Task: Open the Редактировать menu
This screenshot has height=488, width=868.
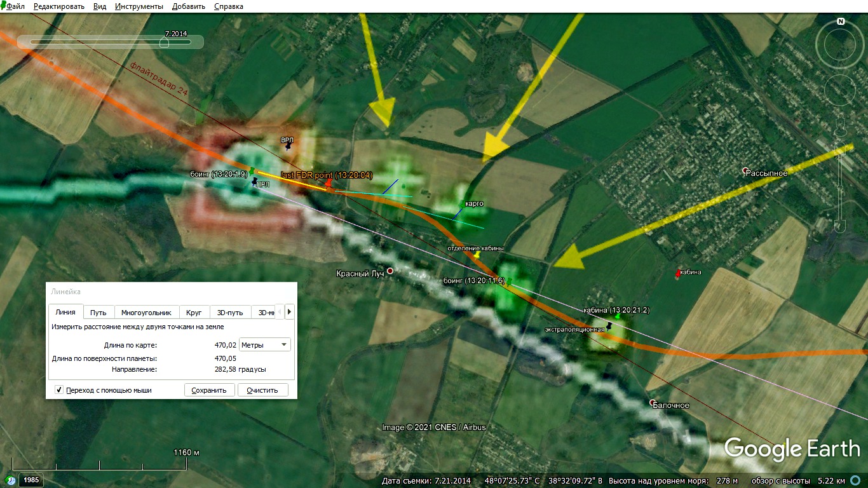Action: (59, 6)
